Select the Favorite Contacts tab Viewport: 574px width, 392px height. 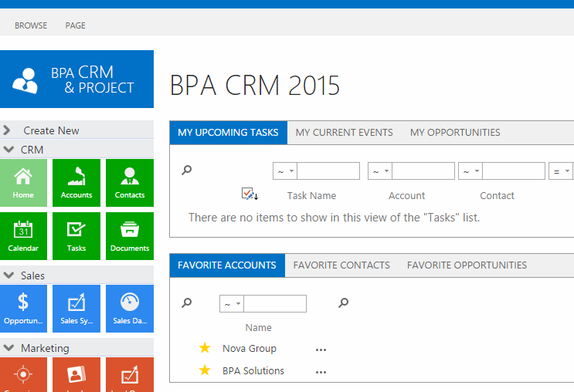click(x=341, y=265)
